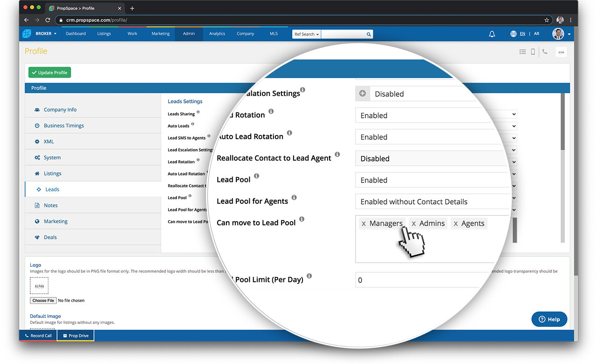The height and width of the screenshot is (364, 597).
Task: Remove the Agents tag
Action: [x=456, y=224]
